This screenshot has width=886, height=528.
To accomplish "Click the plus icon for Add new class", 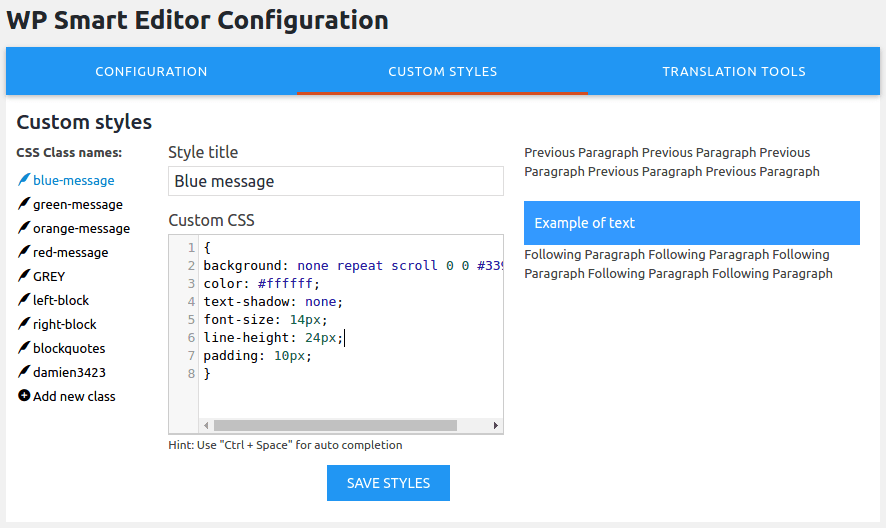I will 24,396.
